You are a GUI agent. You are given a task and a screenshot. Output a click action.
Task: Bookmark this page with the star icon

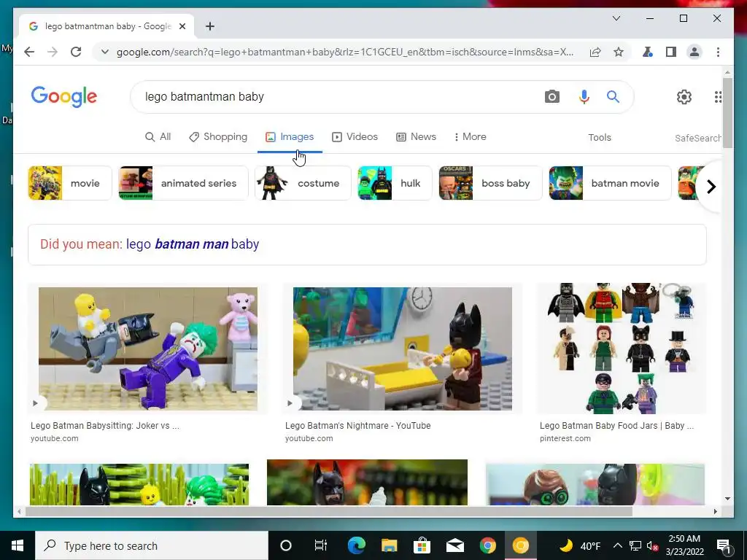point(619,52)
